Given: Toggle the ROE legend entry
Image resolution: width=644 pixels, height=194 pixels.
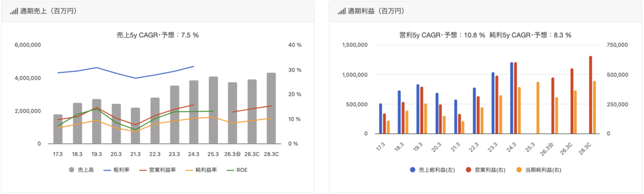Looking at the screenshot, I should (x=237, y=170).
